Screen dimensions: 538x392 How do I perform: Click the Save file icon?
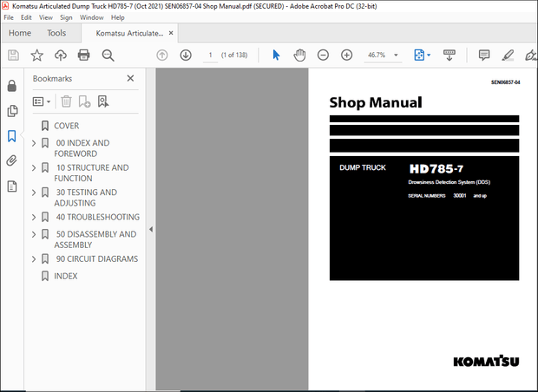pyautogui.click(x=13, y=56)
